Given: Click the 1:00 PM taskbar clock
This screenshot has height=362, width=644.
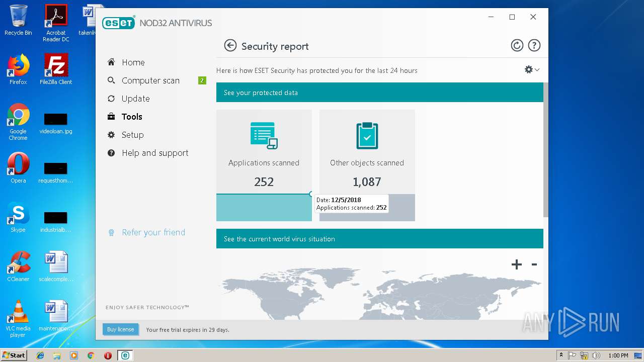Looking at the screenshot, I should 618,355.
